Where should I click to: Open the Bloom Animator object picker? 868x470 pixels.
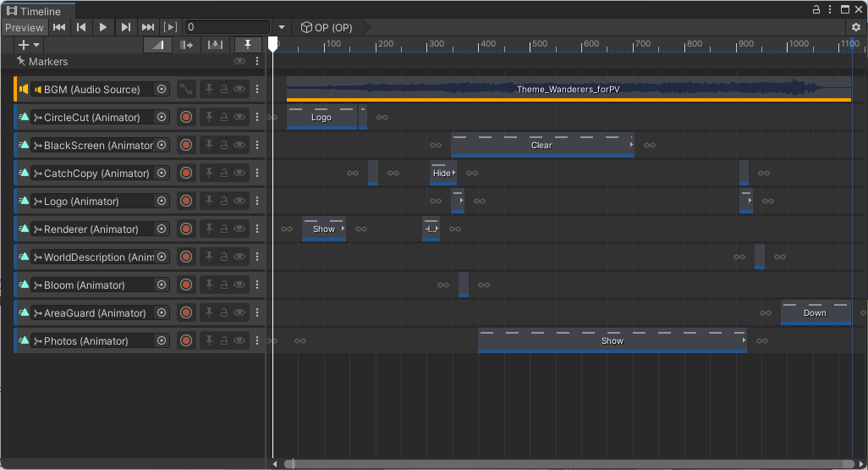(x=161, y=285)
